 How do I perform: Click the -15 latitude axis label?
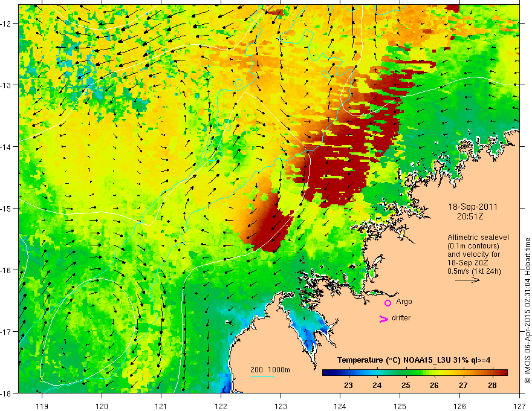(x=6, y=208)
